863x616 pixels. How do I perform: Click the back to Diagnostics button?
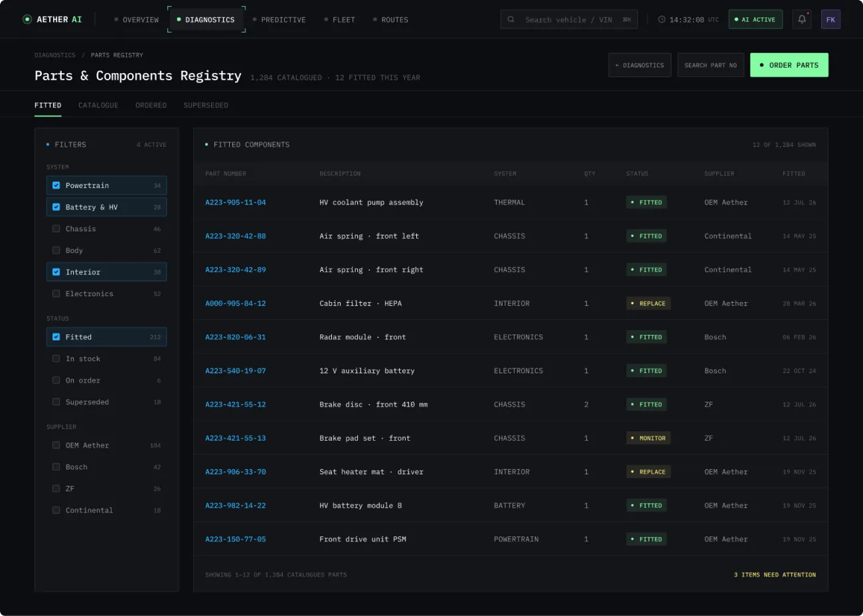(x=640, y=65)
